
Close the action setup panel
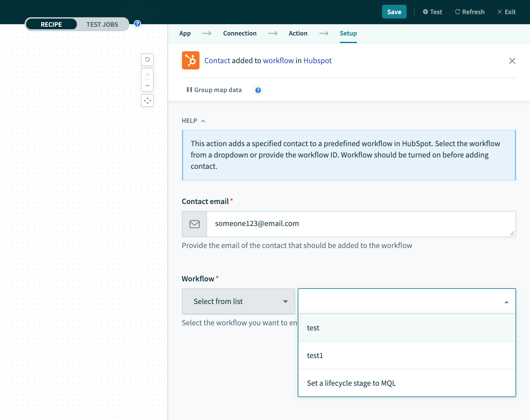(512, 61)
